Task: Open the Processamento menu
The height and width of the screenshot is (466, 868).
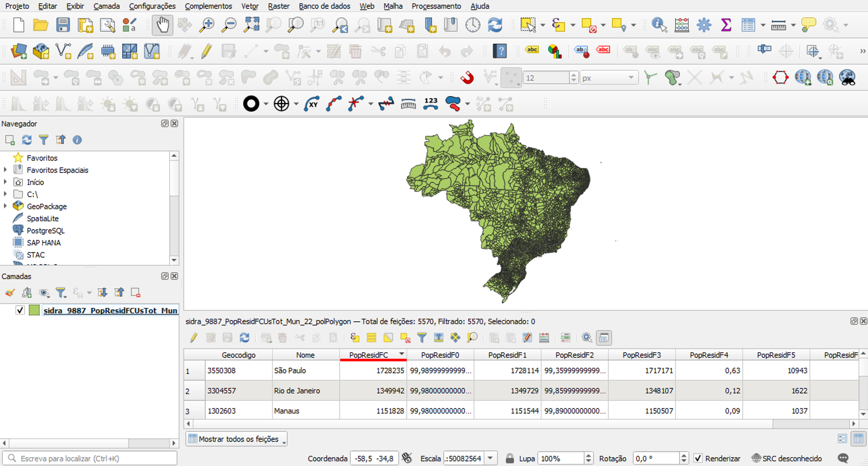Action: pos(436,6)
